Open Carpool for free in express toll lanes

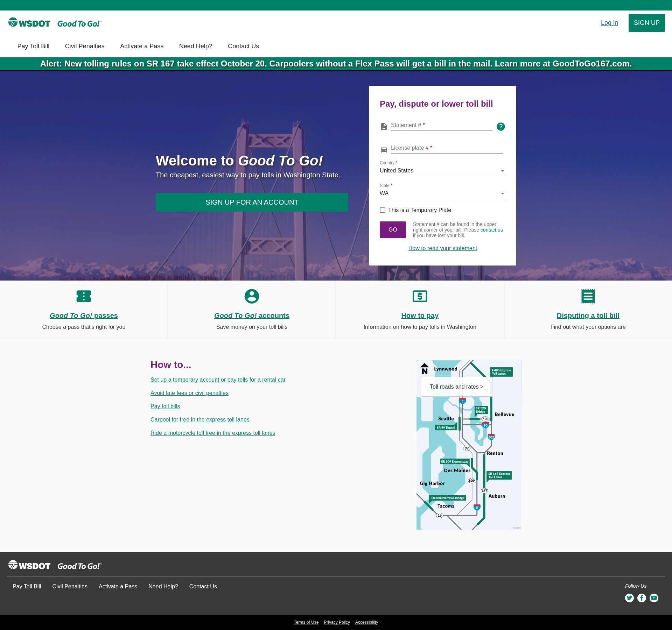click(200, 419)
